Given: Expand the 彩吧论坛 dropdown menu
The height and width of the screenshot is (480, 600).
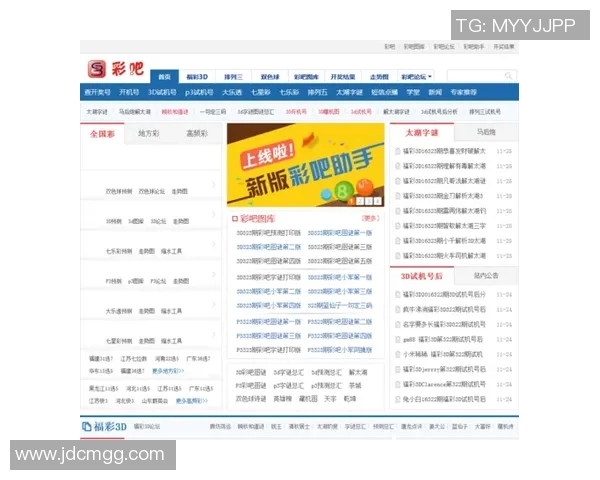Looking at the screenshot, I should pyautogui.click(x=416, y=77).
